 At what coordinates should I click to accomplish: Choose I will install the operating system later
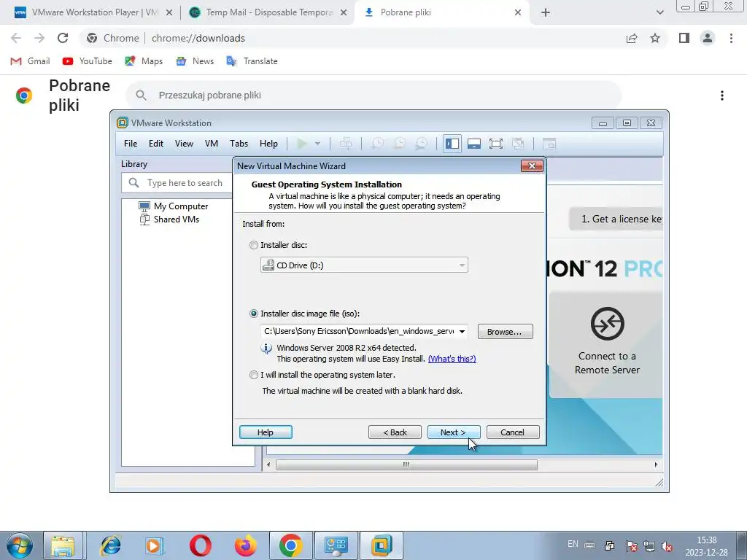coord(253,375)
